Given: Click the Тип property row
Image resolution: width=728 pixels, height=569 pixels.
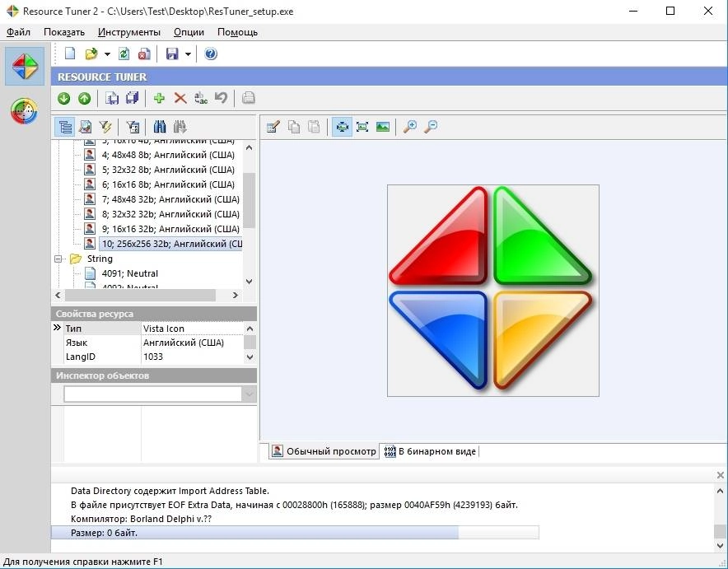Looking at the screenshot, I should click(147, 328).
